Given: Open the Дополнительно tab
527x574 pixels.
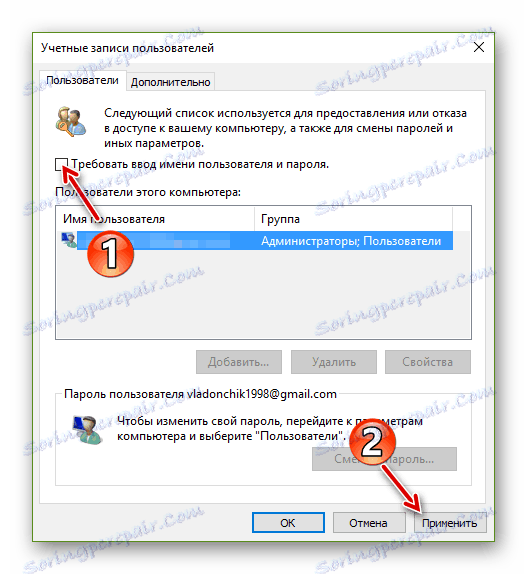Looking at the screenshot, I should point(171,82).
